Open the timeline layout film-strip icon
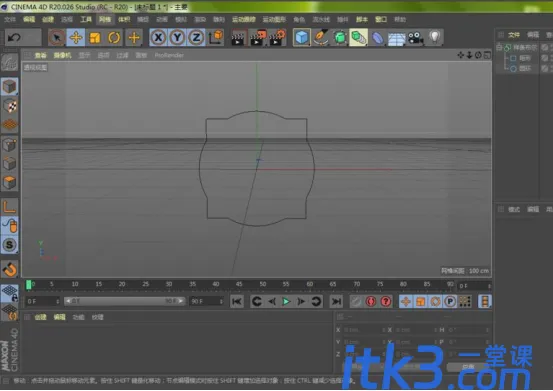The height and width of the screenshot is (391, 553). tap(485, 301)
